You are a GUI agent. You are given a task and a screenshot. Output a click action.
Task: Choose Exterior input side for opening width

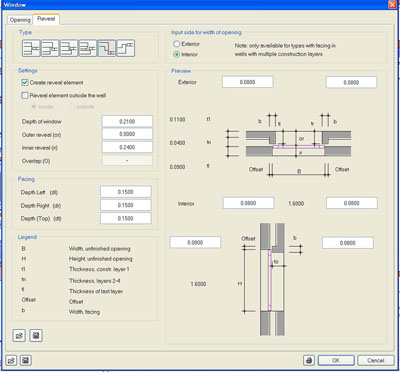[177, 44]
